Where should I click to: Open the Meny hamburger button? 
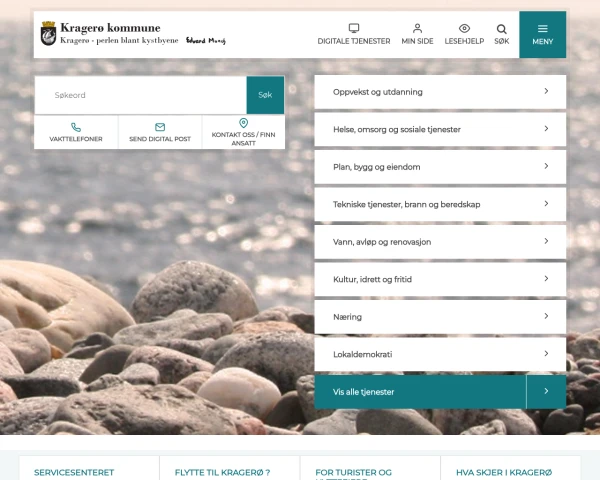[x=542, y=34]
